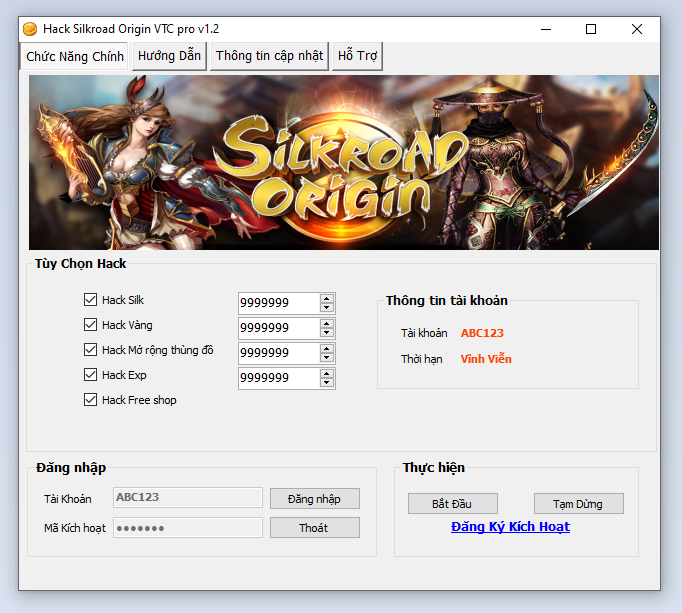Open the Thông tin cập nhật tab
The image size is (682, 613).
(x=270, y=56)
